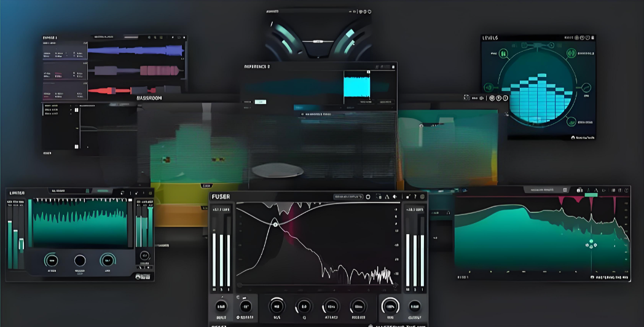Open the preset selector box in FUSER's header
This screenshot has height=327, width=644.
tap(348, 197)
